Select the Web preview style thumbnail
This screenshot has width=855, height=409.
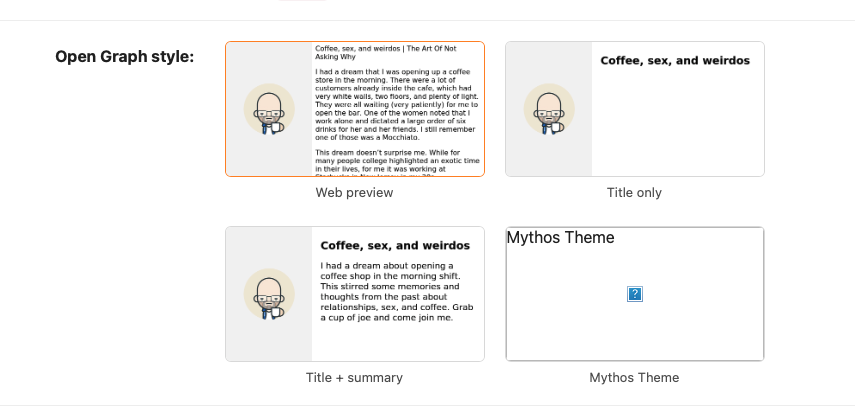355,109
